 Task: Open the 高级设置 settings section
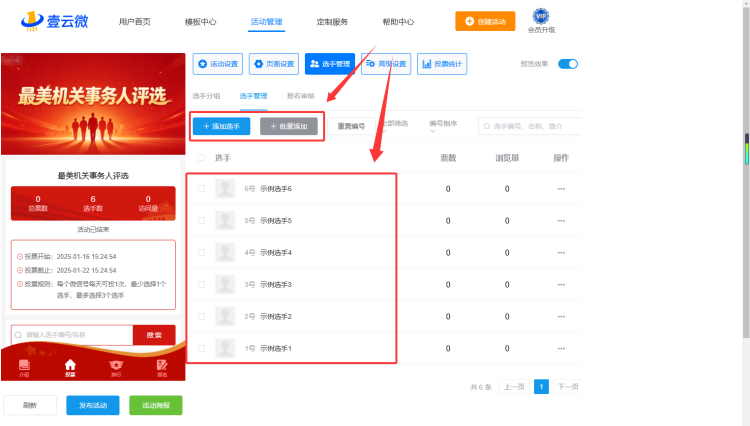pyautogui.click(x=386, y=64)
